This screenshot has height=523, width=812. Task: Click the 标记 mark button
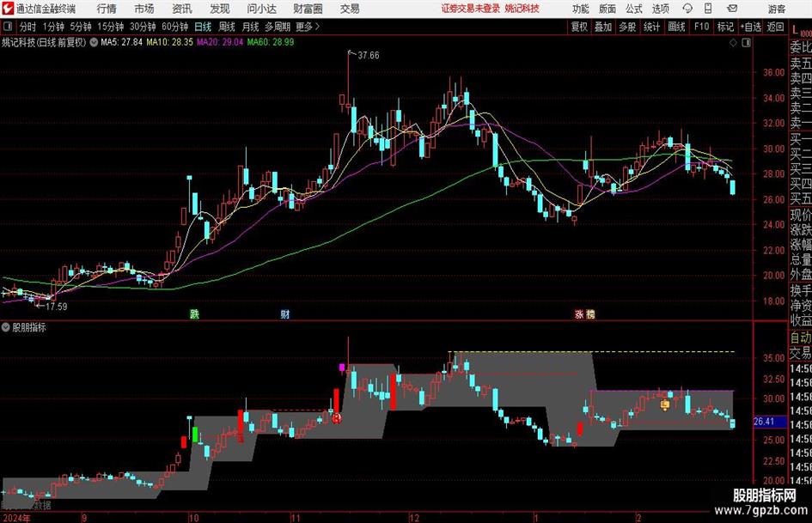[x=725, y=27]
